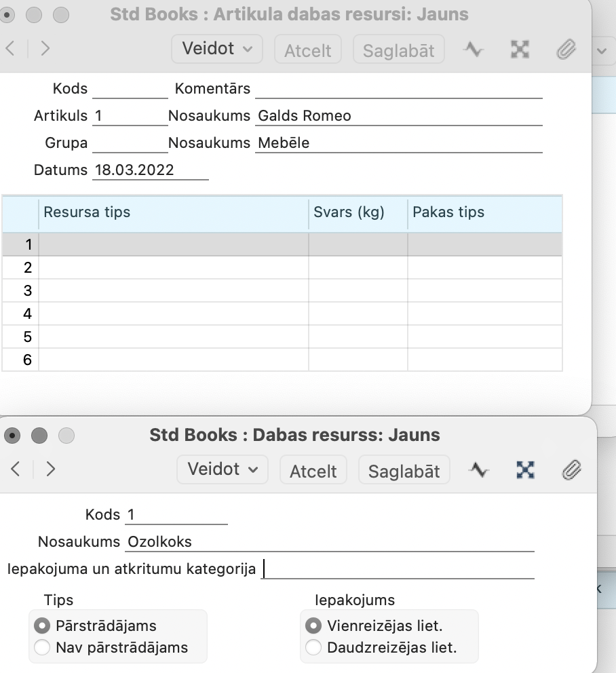Viewport: 616px width, 673px height.
Task: Select the Daudzreizējas liet. packaging option
Action: click(314, 647)
